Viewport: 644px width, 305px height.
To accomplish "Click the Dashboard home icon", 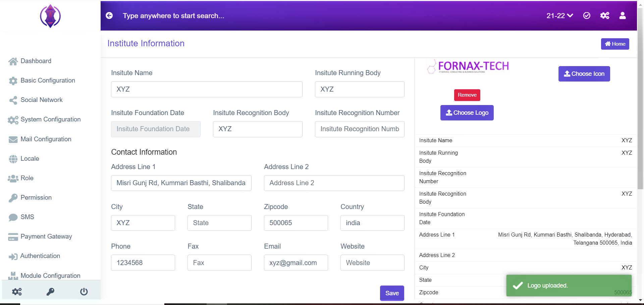I will pyautogui.click(x=13, y=61).
